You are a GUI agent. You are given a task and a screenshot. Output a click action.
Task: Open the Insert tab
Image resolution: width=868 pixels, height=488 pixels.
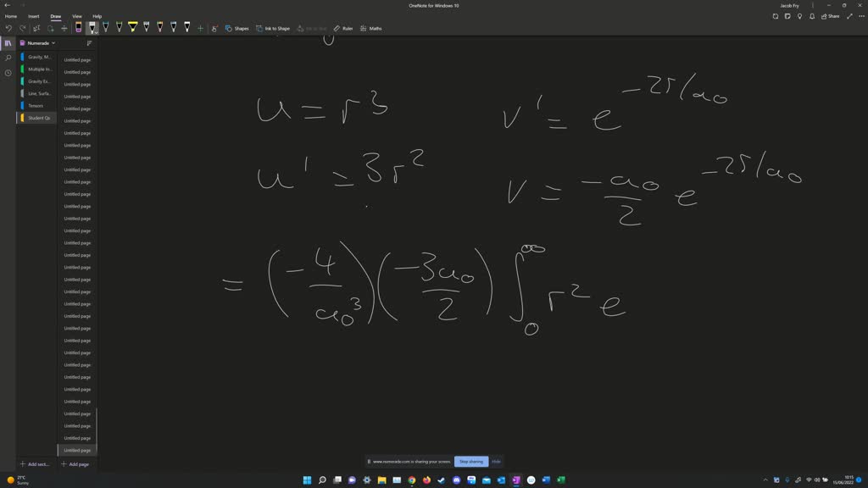pyautogui.click(x=33, y=16)
